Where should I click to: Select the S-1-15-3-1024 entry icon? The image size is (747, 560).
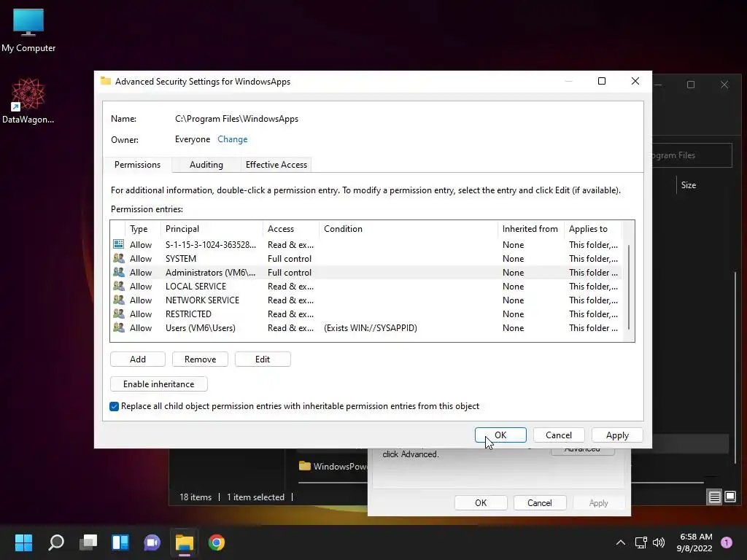click(119, 244)
